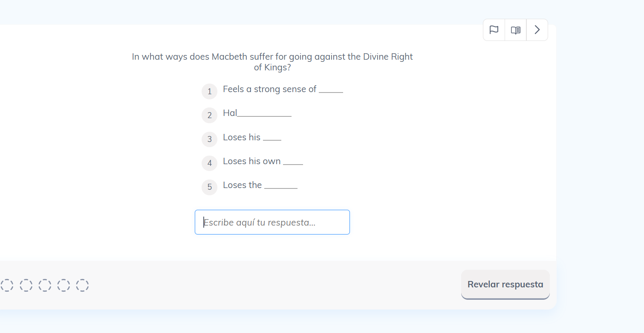Screen dimensions: 644x333
Task: Click the 'Loses the' answer line
Action: click(x=260, y=185)
